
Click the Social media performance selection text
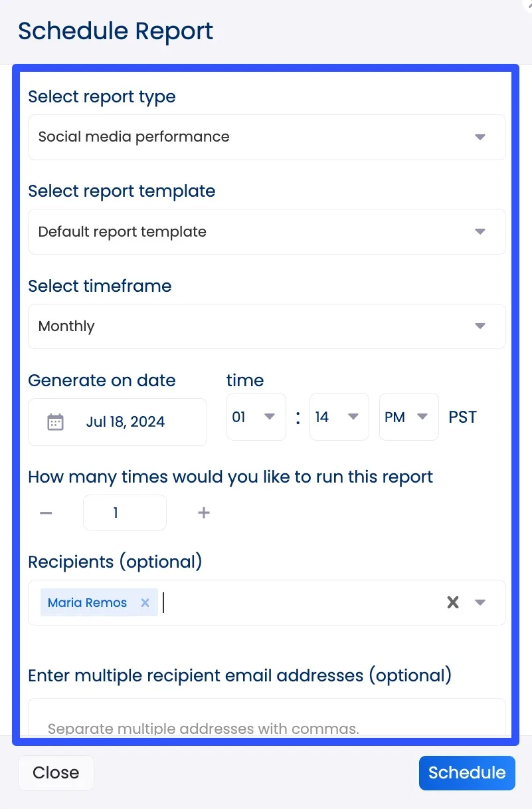click(134, 138)
